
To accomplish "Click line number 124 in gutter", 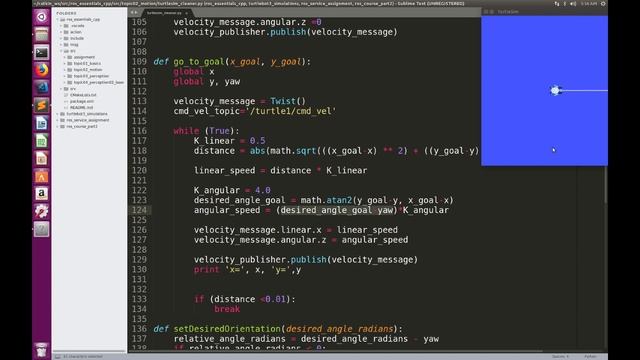I will [139, 210].
